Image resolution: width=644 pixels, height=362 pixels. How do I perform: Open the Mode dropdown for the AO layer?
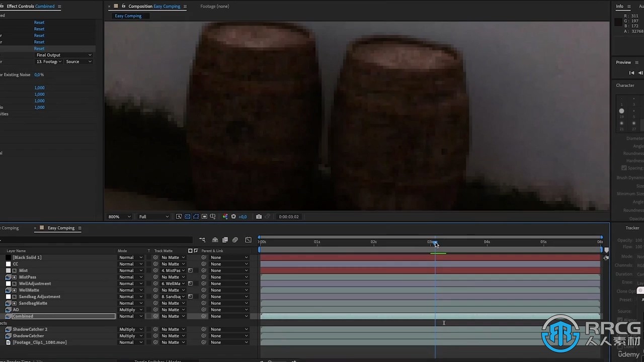(x=131, y=310)
